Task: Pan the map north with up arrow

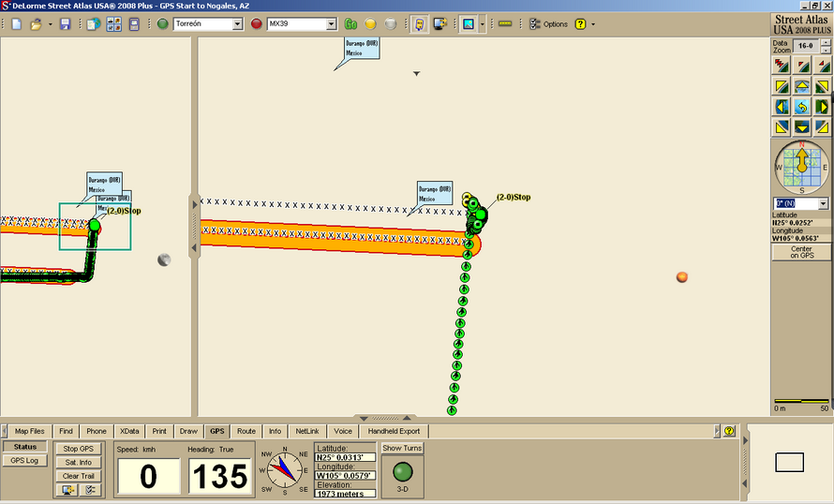Action: (x=802, y=86)
